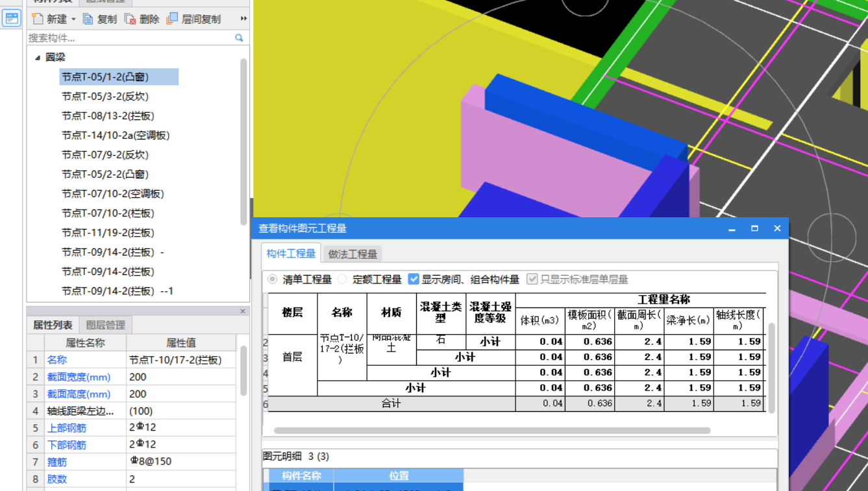
Task: Select 节点T-07/9-2(反坎) item
Action: 105,155
